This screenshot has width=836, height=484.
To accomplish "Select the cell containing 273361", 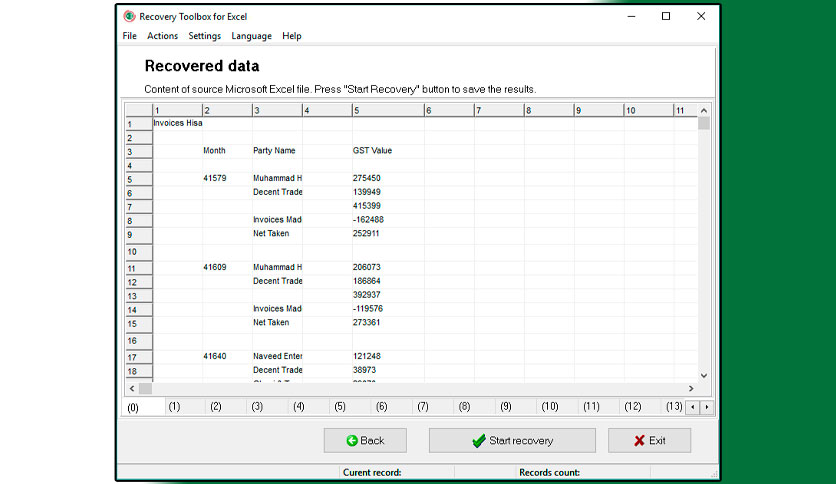I will point(388,323).
